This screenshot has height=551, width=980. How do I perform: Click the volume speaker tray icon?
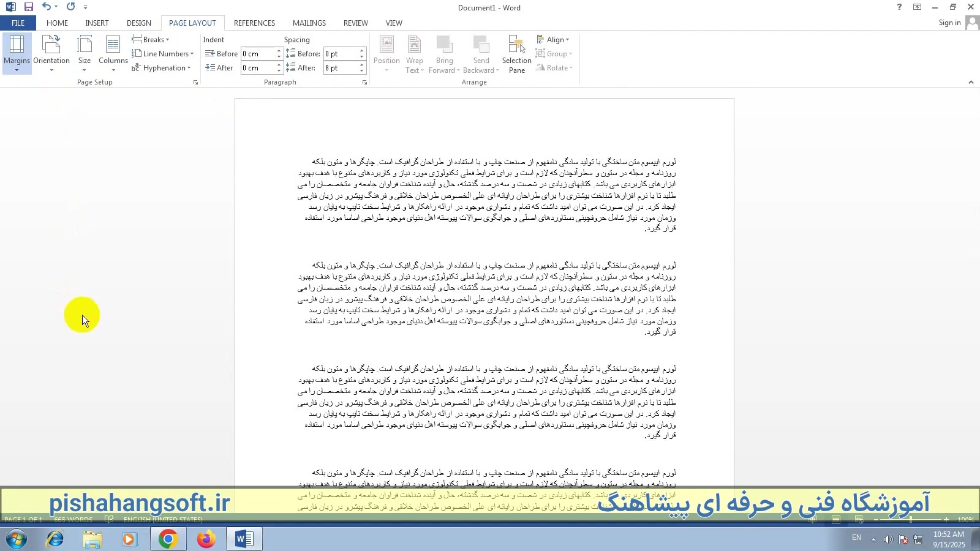[889, 539]
